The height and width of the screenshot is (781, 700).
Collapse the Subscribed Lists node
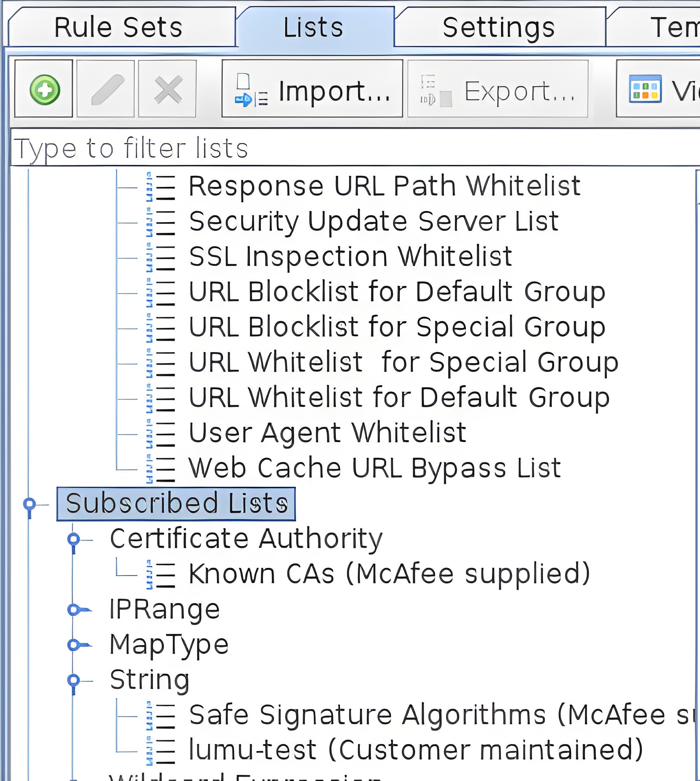(30, 504)
